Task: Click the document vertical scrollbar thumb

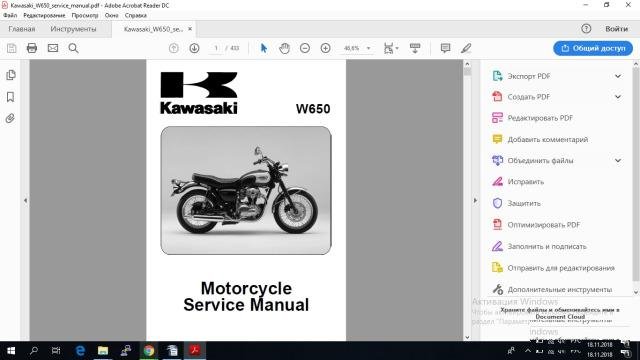Action: [467, 72]
